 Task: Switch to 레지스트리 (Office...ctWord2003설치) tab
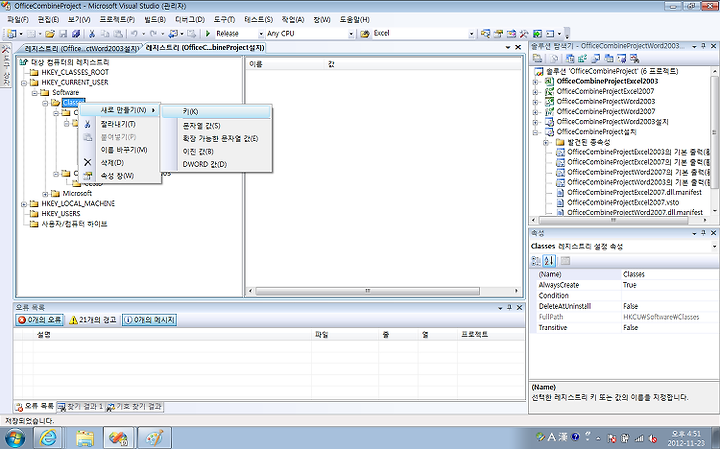coord(81,48)
